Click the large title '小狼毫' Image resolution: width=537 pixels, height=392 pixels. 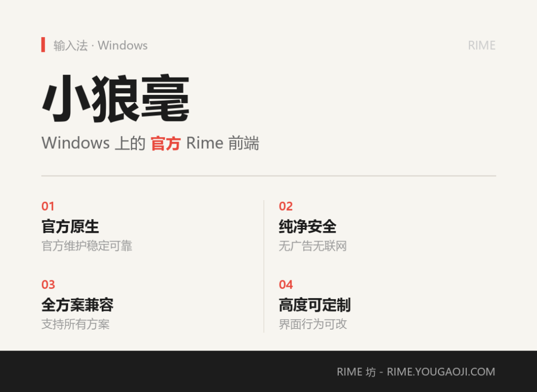pos(115,99)
